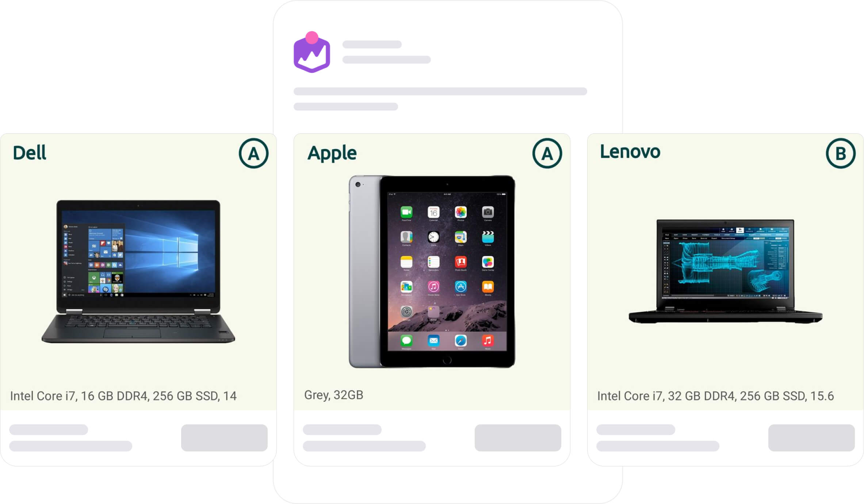Open the Lenovo laptop product image
The image size is (864, 504).
coord(726,271)
